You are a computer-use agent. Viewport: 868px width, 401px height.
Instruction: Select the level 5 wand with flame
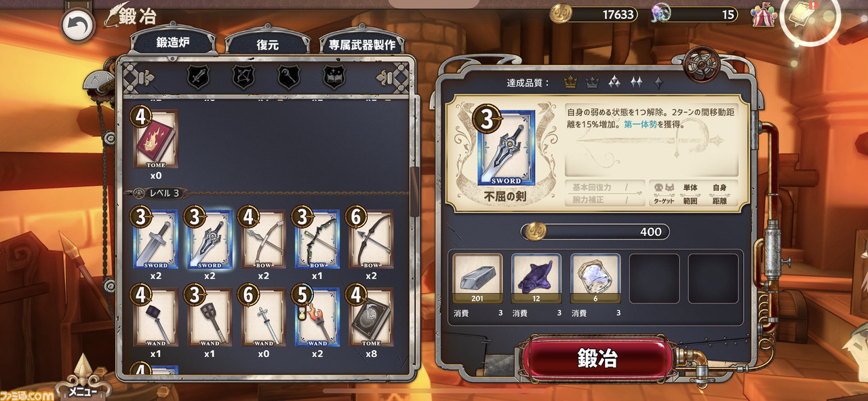[x=317, y=318]
